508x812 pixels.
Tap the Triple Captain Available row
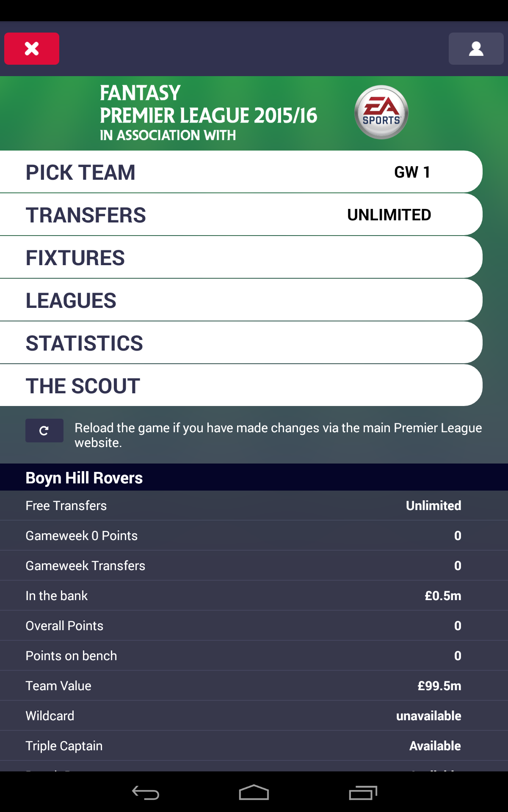pyautogui.click(x=254, y=746)
